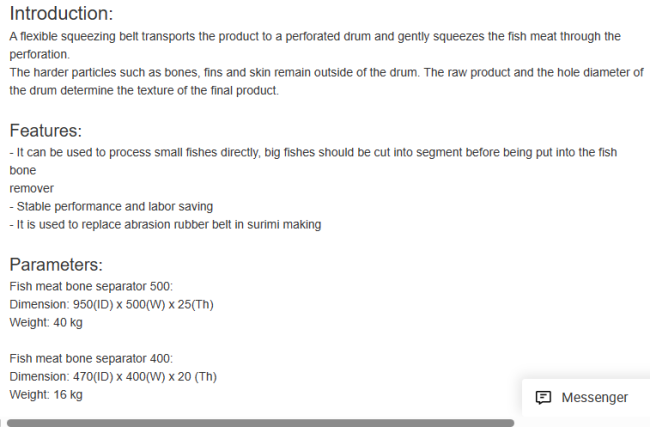This screenshot has height=427, width=650.
Task: Click the word 'remover' in Features
Action: click(32, 189)
